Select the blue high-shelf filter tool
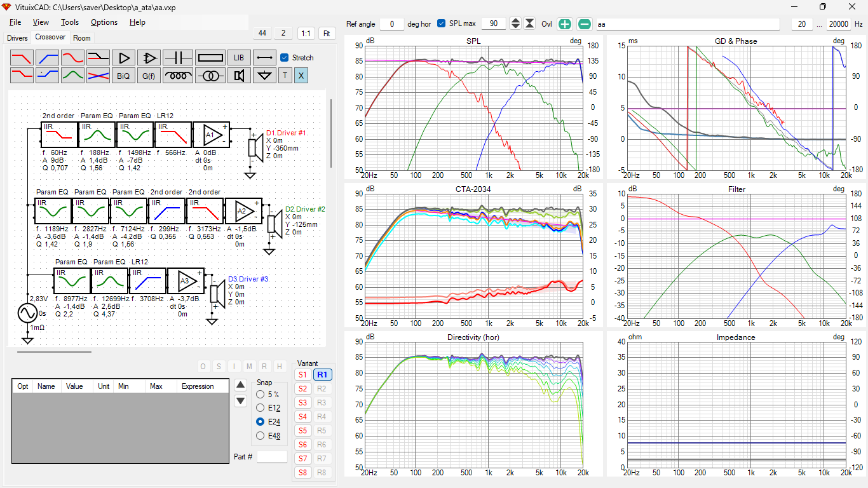This screenshot has height=488, width=868. tap(48, 76)
